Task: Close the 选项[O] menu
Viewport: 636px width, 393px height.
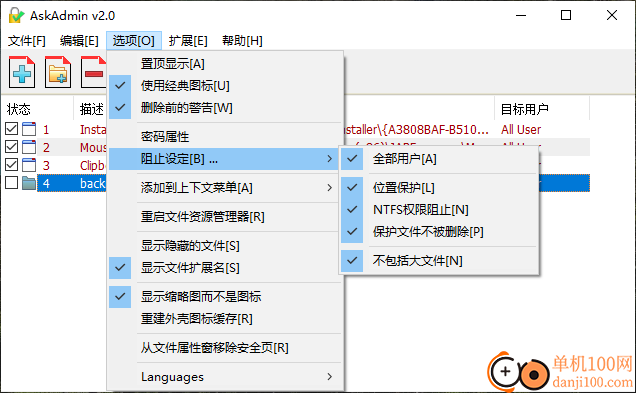Action: [134, 41]
